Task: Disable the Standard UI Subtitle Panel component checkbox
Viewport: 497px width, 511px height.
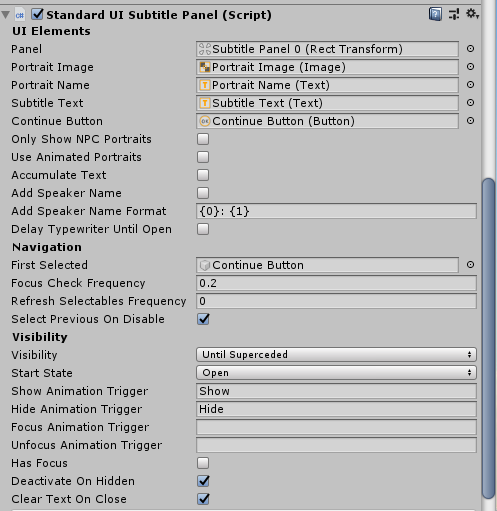Action: 37,14
